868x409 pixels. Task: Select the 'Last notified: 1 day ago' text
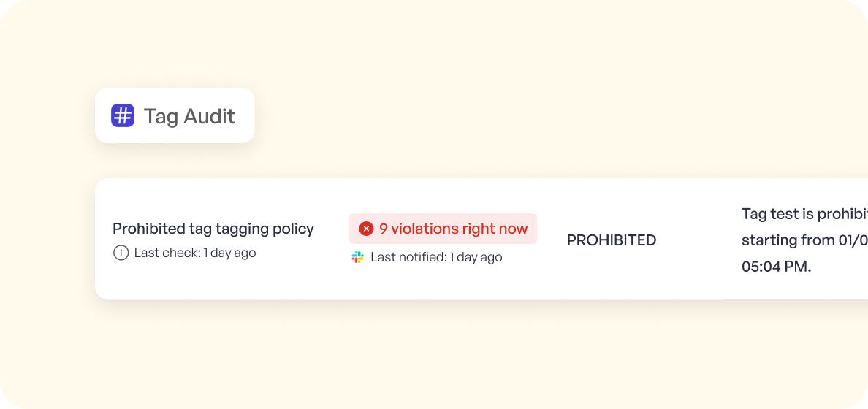coord(436,257)
